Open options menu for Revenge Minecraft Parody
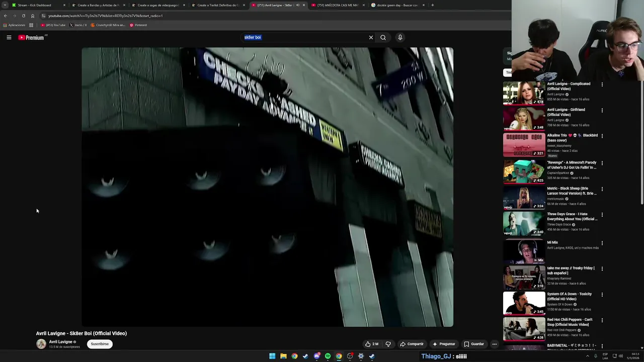Viewport: 644px width, 362px height. [x=602, y=163]
